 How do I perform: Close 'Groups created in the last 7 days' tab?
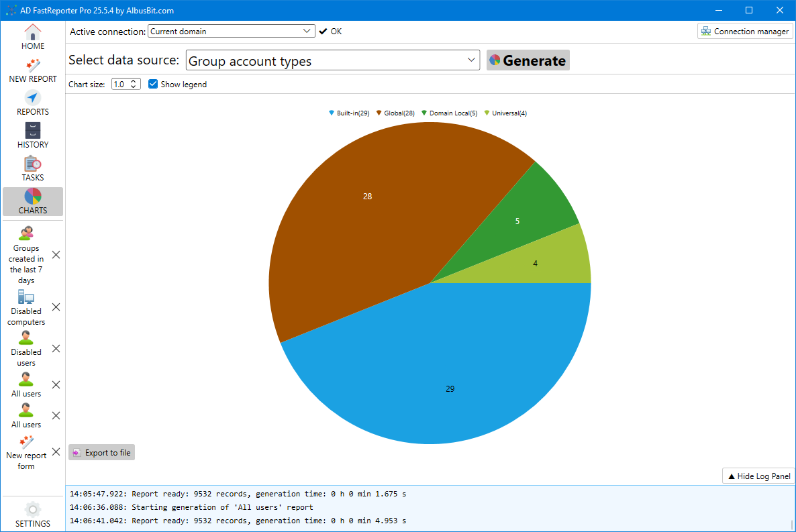pos(56,255)
